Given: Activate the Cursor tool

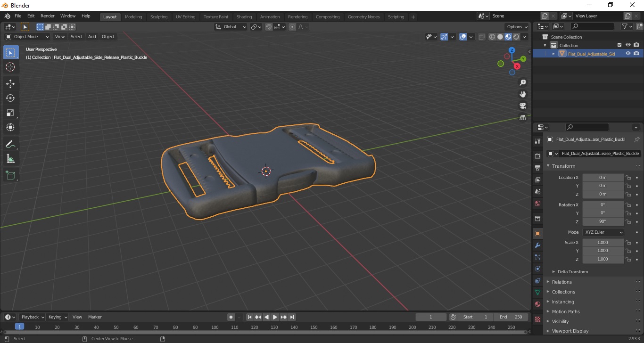Looking at the screenshot, I should (x=10, y=67).
